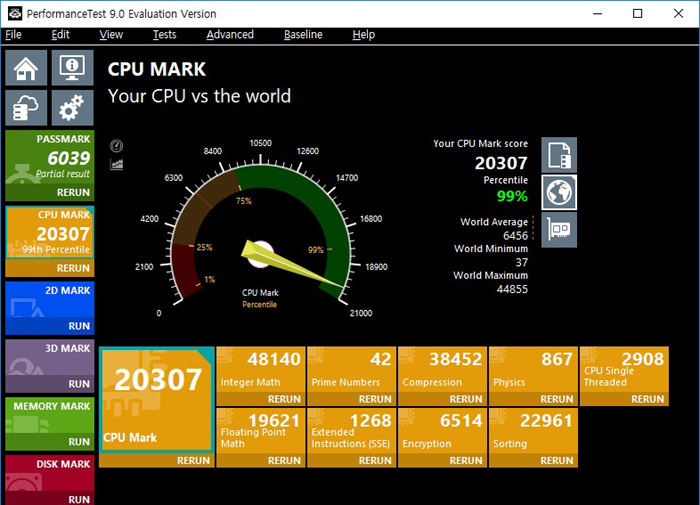Rerun the Integer Math test
700x505 pixels.
[x=261, y=399]
